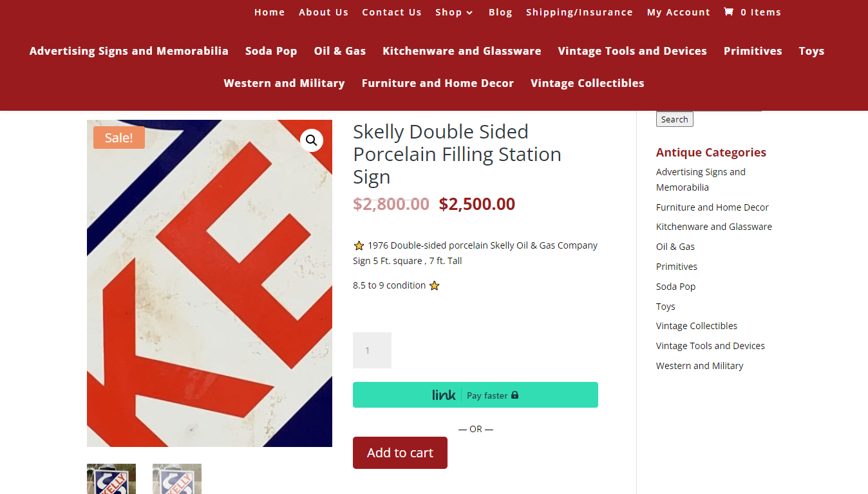
Task: Click the sidebar Search button
Action: (x=674, y=119)
